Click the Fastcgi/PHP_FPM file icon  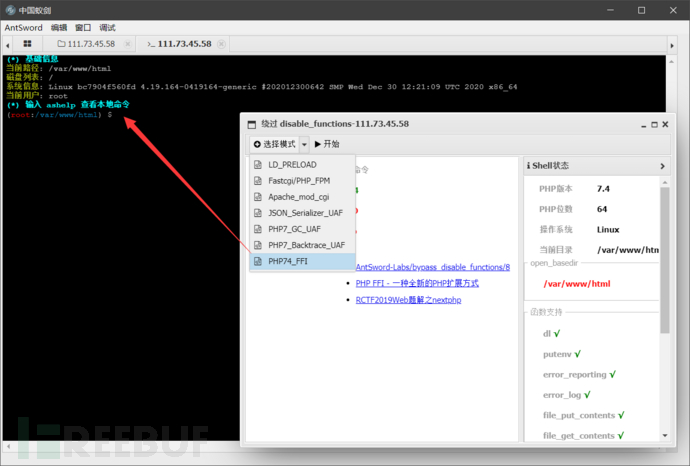coord(258,180)
